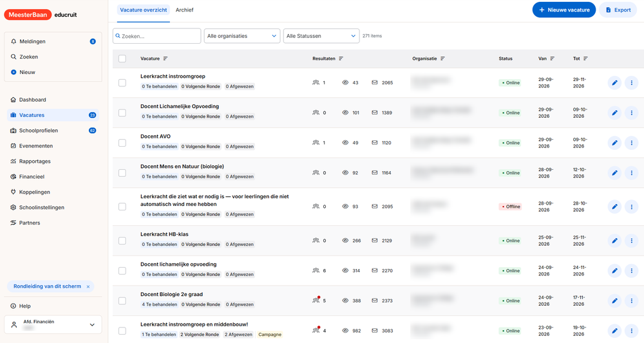Open the Alle organisaties dropdown
The image size is (644, 343).
click(242, 36)
